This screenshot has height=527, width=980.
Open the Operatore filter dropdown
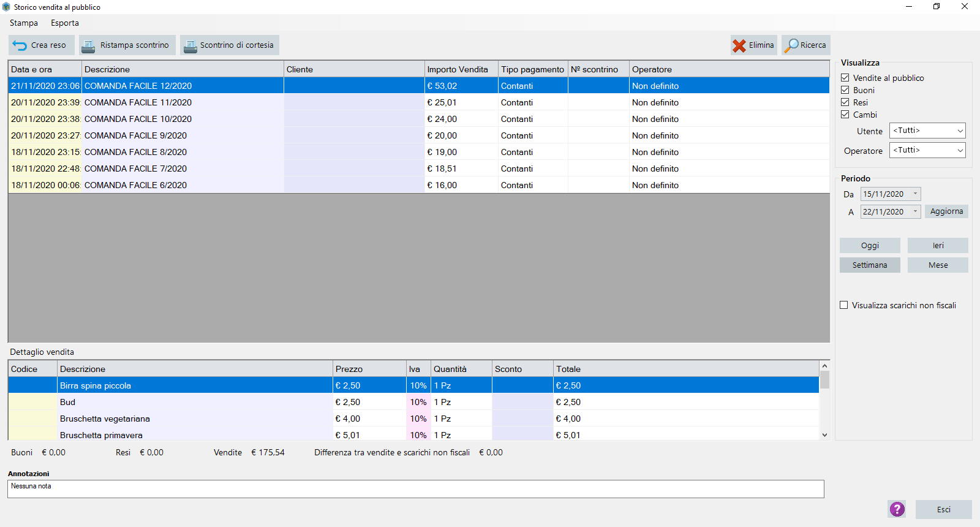tap(927, 150)
